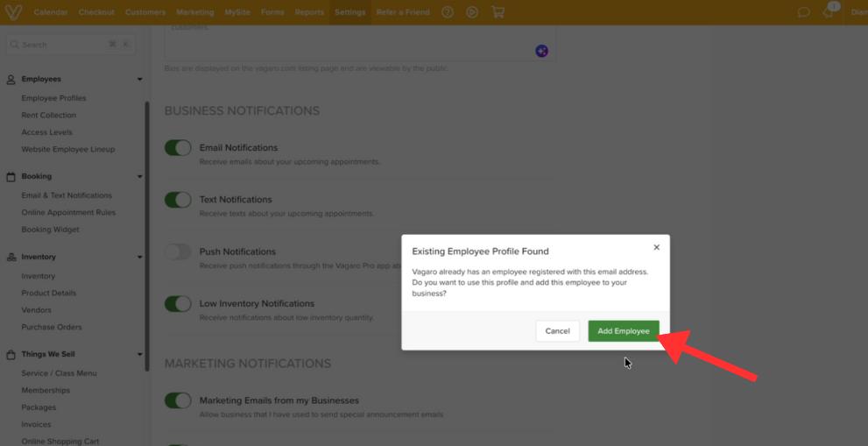868x446 pixels.
Task: Open Online Shopping Cart in sidebar
Action: [x=60, y=442]
